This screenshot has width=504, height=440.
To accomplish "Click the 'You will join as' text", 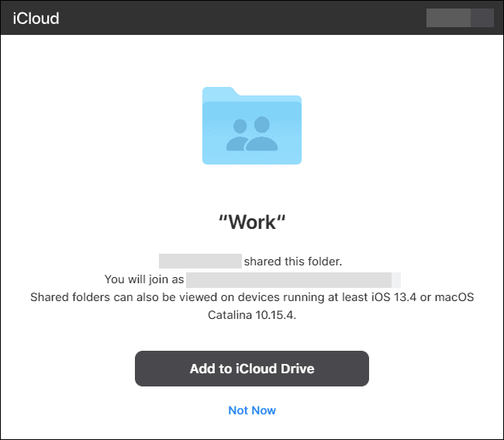I will (144, 279).
